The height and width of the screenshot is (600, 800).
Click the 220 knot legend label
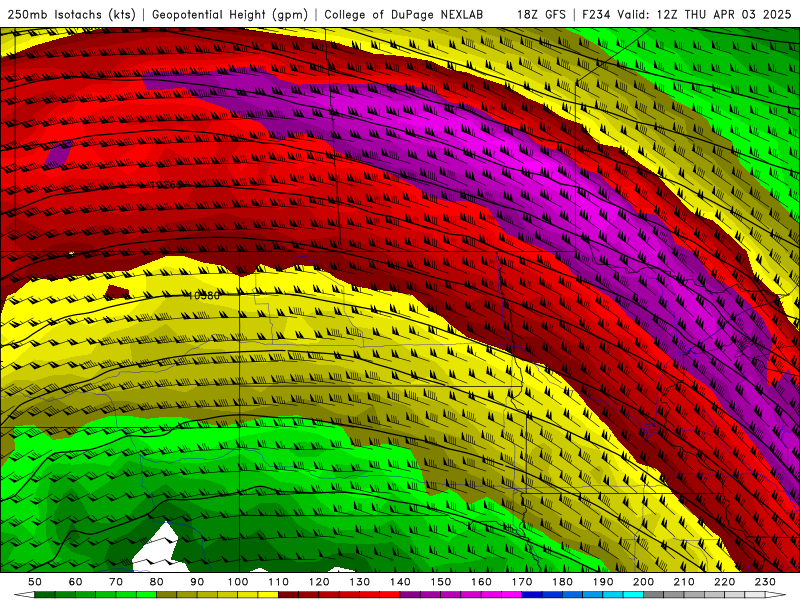click(x=724, y=582)
